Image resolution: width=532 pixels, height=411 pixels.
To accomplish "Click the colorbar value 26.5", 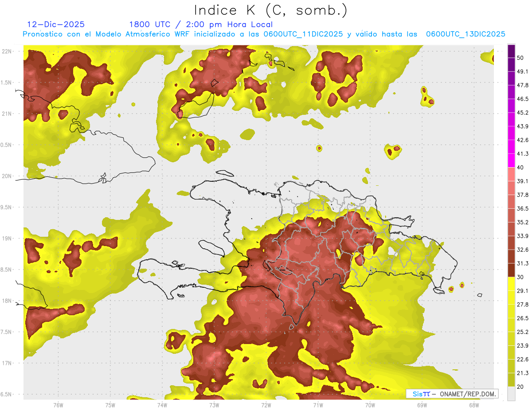I will (523, 318).
